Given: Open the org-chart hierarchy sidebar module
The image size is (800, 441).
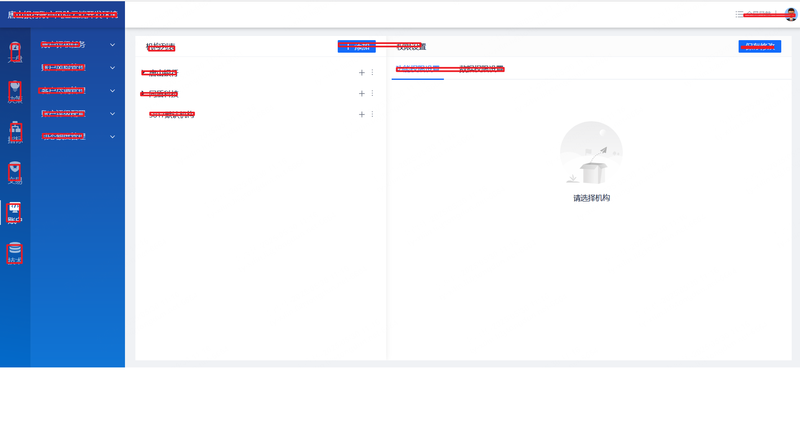Looking at the screenshot, I should [x=15, y=132].
